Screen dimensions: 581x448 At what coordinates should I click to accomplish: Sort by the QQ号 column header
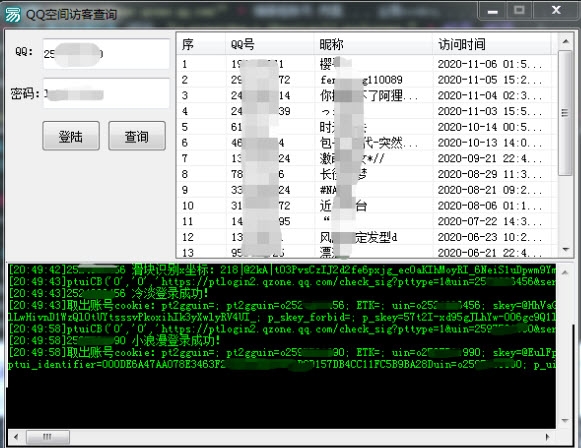click(x=270, y=44)
